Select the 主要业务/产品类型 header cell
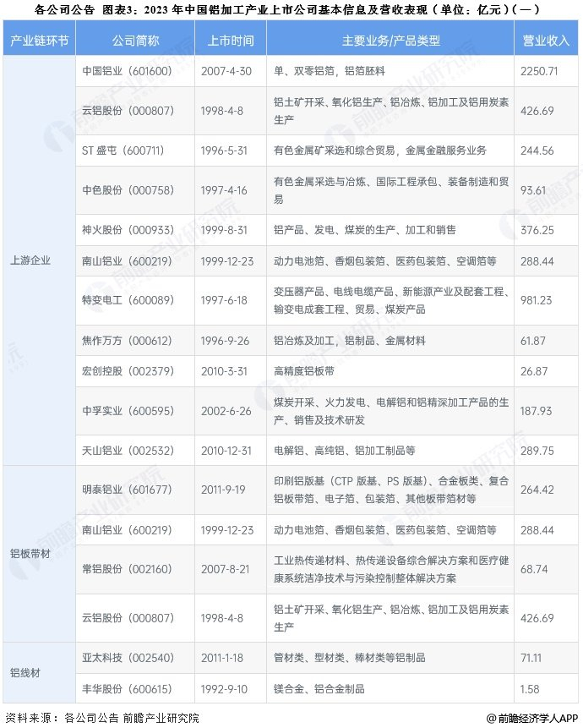The image size is (583, 728). (391, 41)
